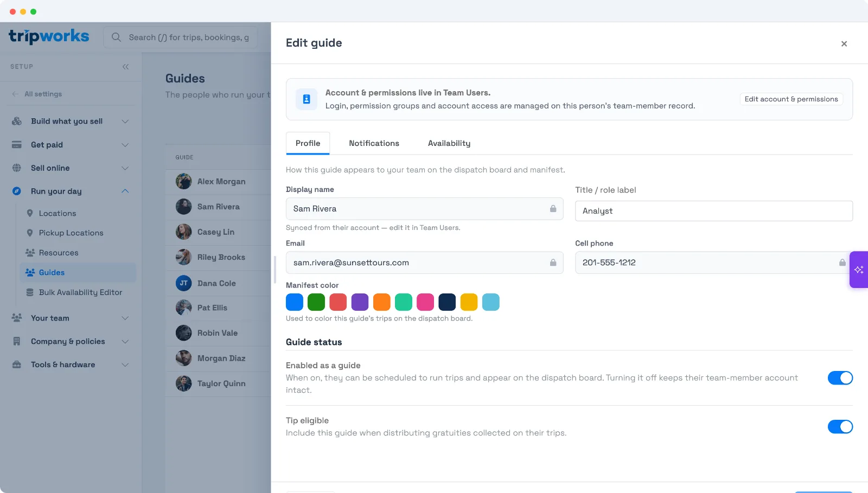The width and height of the screenshot is (868, 493).
Task: Expand the Build what you sell section
Action: coord(125,121)
